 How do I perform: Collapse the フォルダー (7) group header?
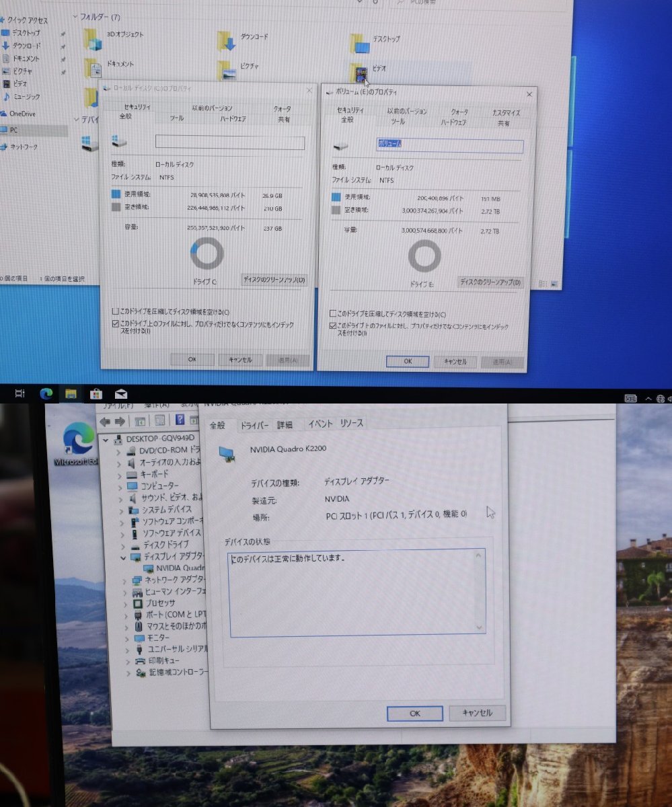pyautogui.click(x=76, y=15)
